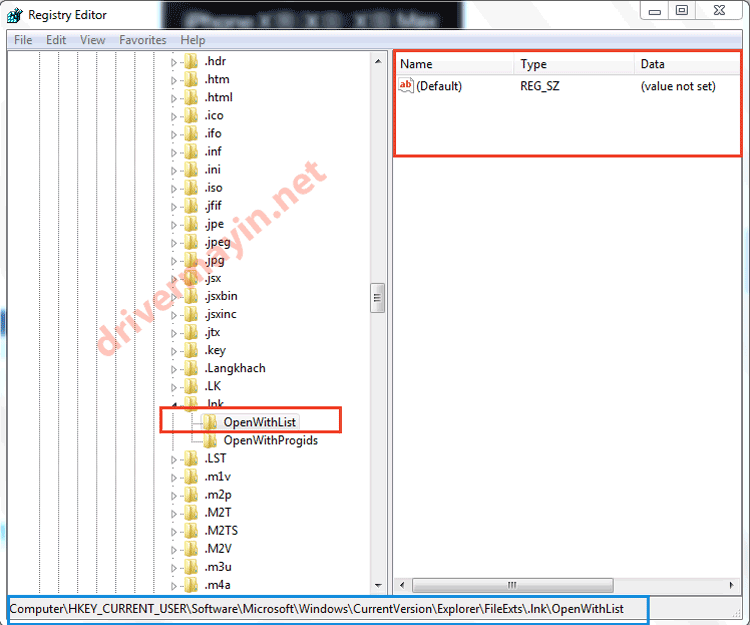Click the Registry Editor title bar icon
750x625 pixels.
(x=15, y=15)
